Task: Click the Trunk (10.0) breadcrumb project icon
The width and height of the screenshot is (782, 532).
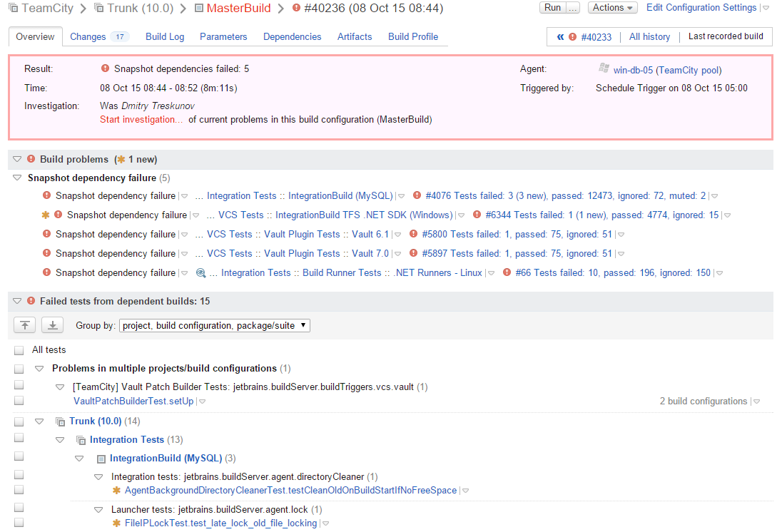Action: (98, 8)
